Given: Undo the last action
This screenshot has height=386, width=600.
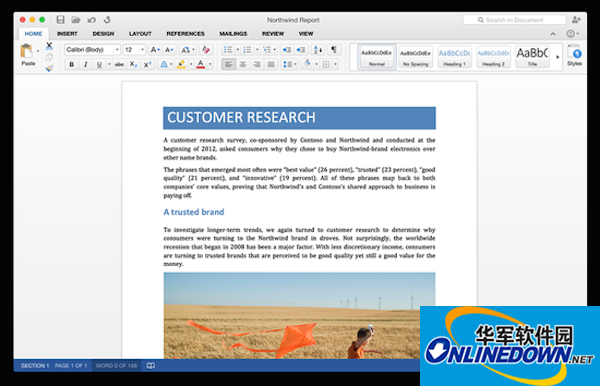Looking at the screenshot, I should point(91,20).
